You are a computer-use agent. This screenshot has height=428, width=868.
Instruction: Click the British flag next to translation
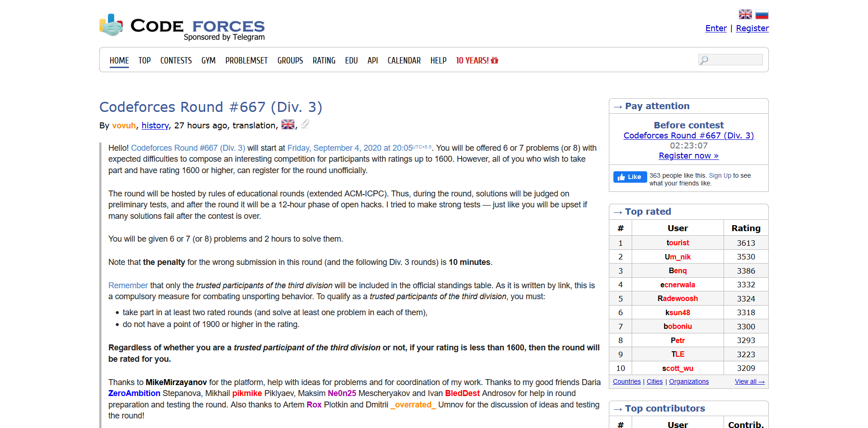(x=288, y=124)
